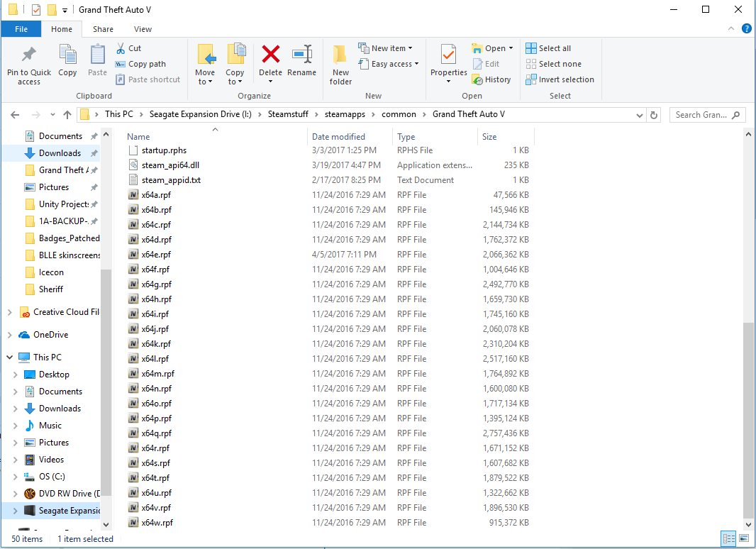The height and width of the screenshot is (549, 756).
Task: Click the Copy path button
Action: click(x=141, y=64)
